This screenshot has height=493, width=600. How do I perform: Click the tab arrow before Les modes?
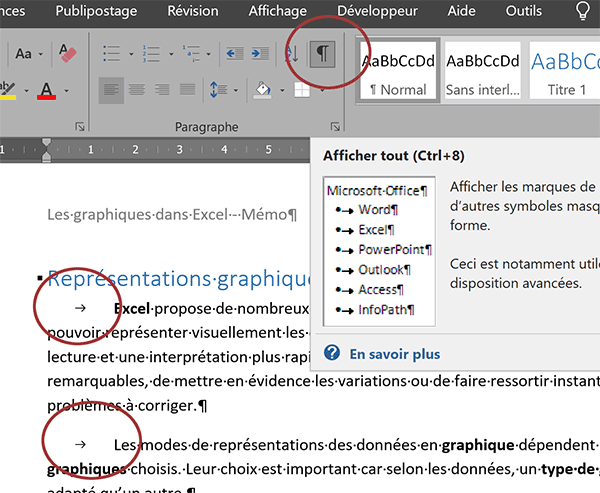(x=80, y=444)
